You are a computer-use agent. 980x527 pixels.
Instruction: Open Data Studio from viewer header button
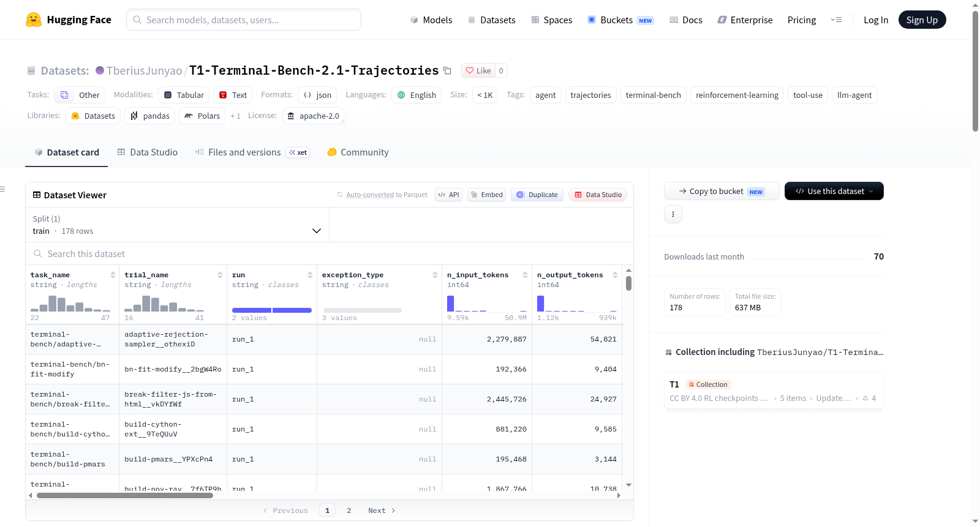point(598,195)
